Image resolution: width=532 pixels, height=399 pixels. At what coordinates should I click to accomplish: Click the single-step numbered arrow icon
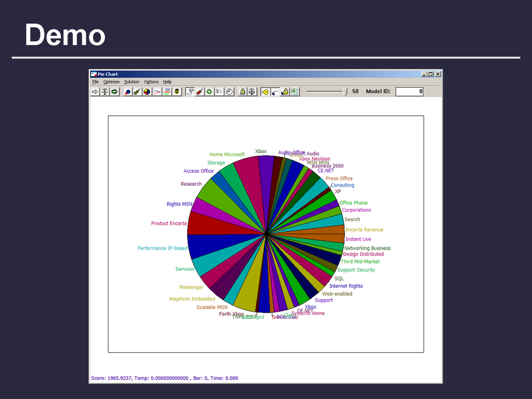(219, 92)
